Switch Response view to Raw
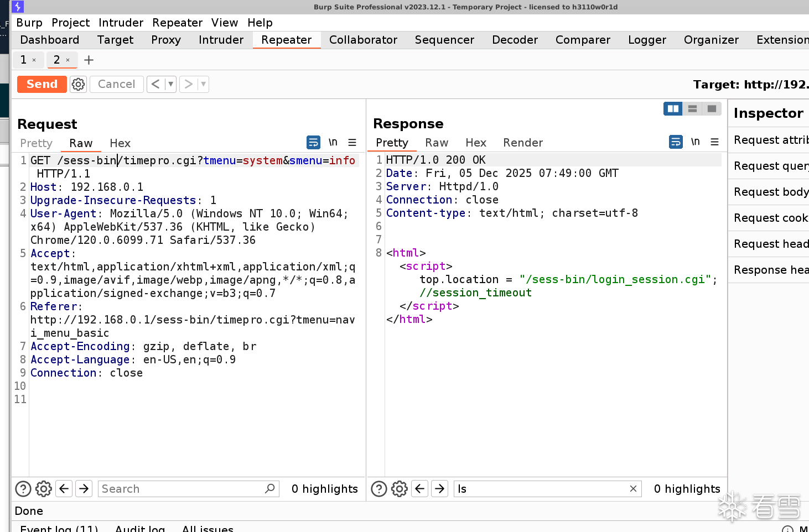Image resolution: width=809 pixels, height=532 pixels. coord(437,143)
